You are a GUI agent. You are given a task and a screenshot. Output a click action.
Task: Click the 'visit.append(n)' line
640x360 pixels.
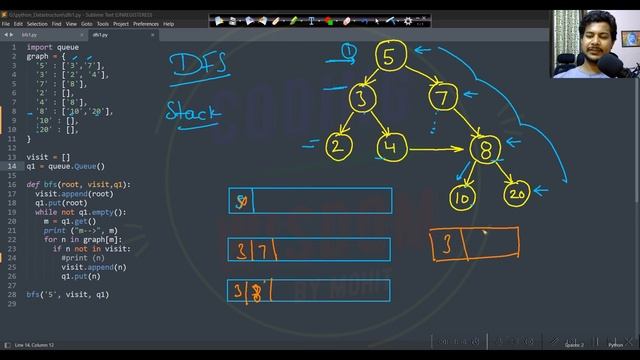click(94, 267)
